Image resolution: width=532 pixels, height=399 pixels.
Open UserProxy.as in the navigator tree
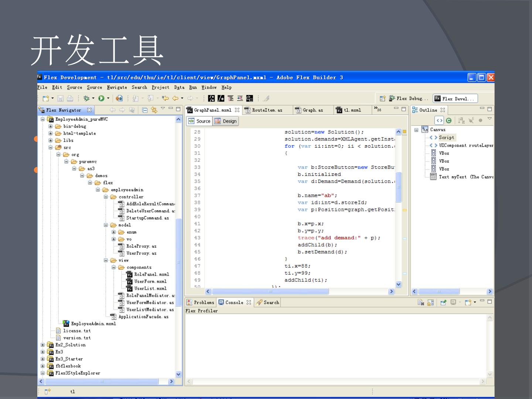coord(141,253)
